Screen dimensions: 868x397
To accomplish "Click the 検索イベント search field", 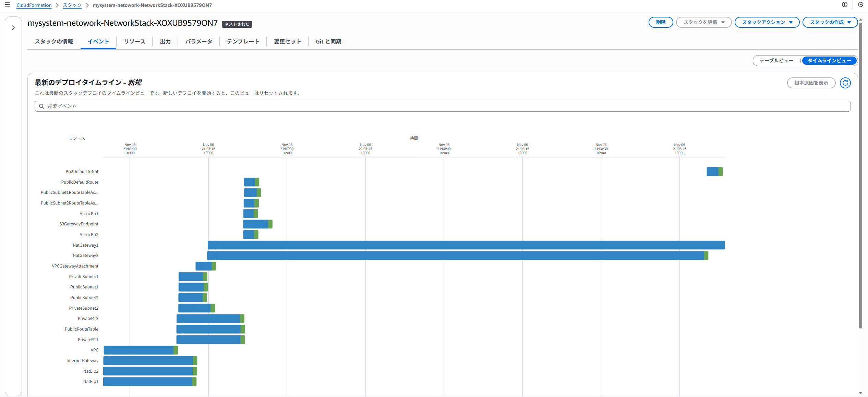I will [x=442, y=106].
